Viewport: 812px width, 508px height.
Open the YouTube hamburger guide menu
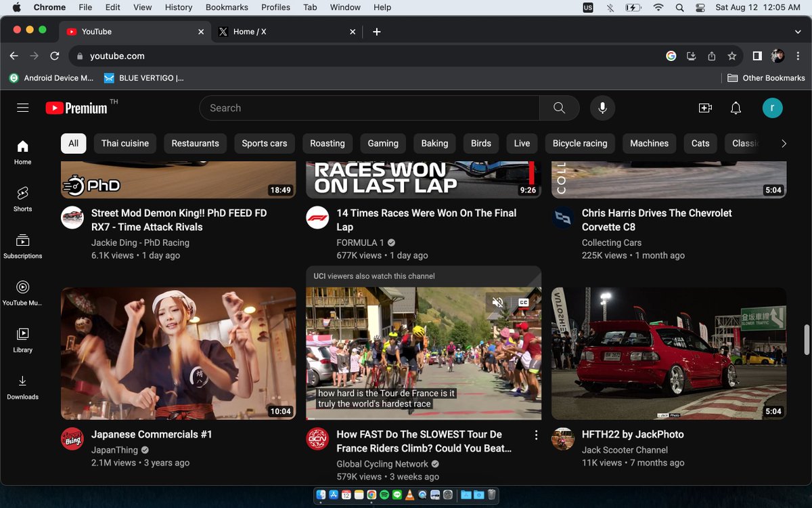pos(23,108)
